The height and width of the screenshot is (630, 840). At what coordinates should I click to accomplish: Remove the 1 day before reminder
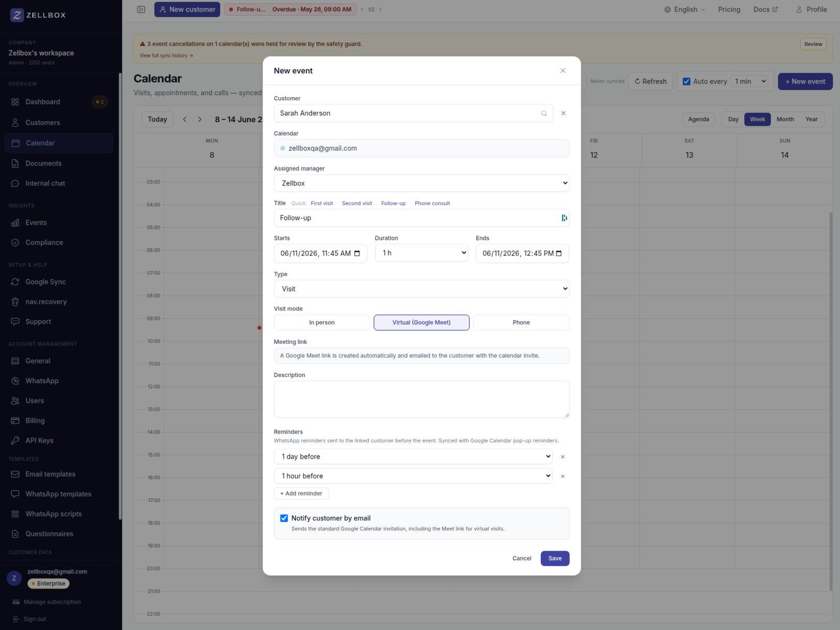(563, 457)
